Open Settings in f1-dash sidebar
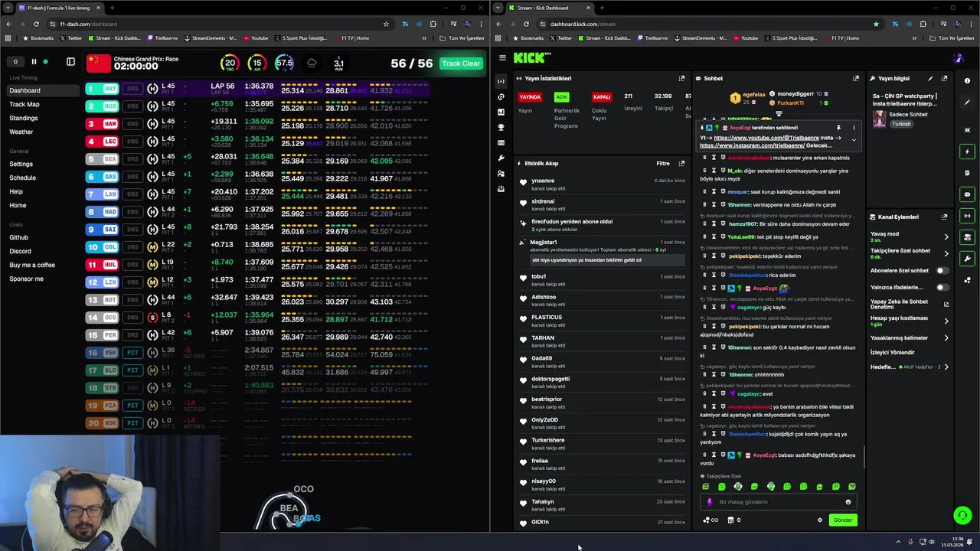Image resolution: width=980 pixels, height=551 pixels. pyautogui.click(x=21, y=164)
